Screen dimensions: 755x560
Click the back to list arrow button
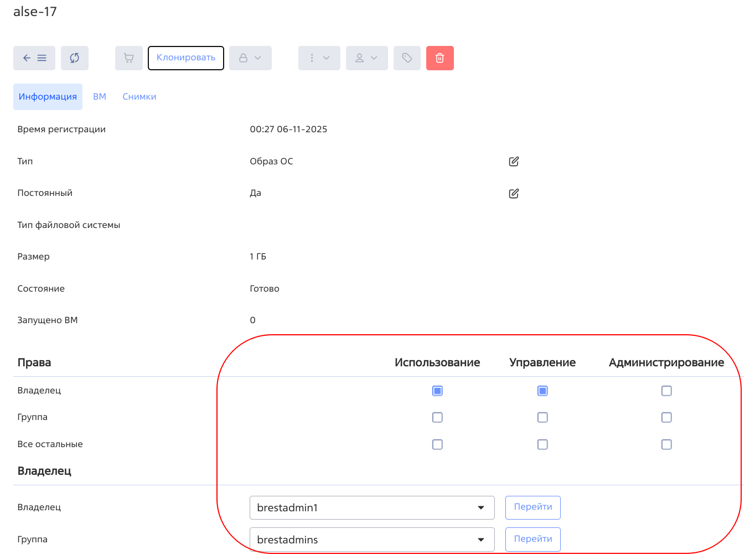34,58
